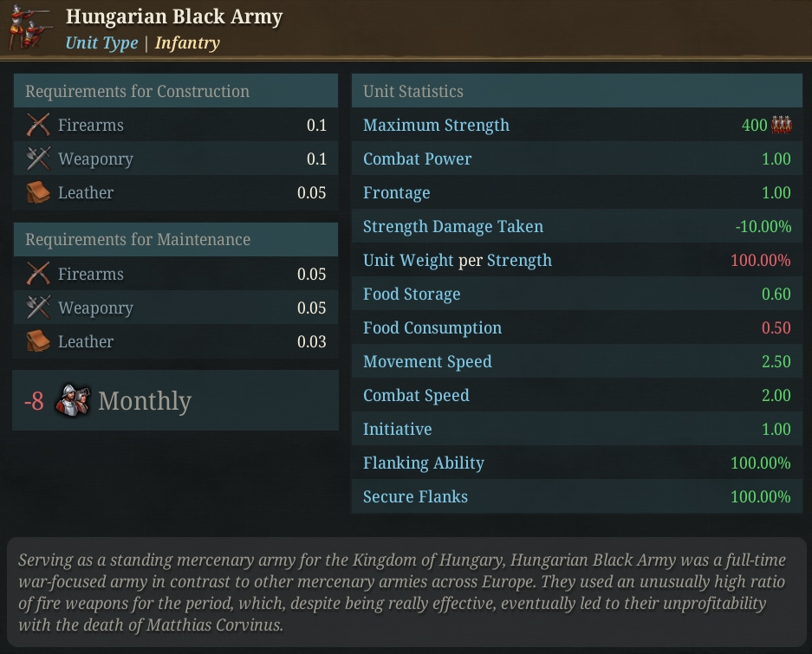Viewport: 812px width, 654px height.
Task: Click the Unit Weight per Strength row
Action: tap(577, 260)
